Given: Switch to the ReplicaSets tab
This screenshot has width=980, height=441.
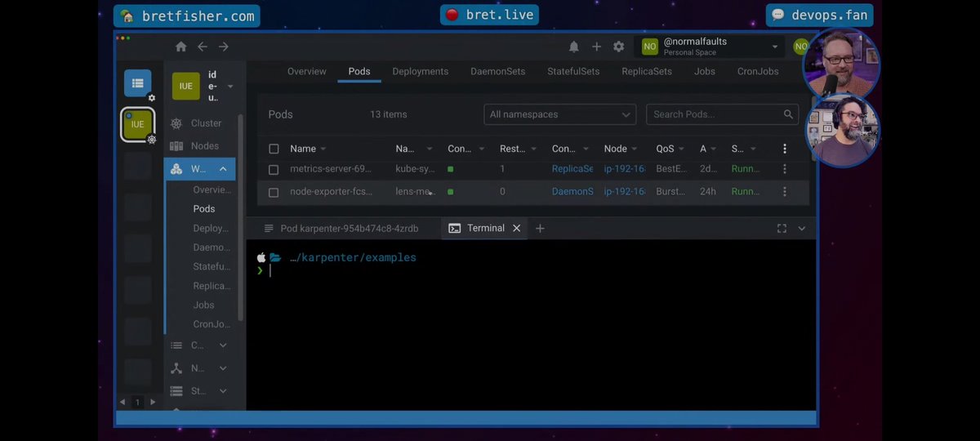Looking at the screenshot, I should 647,71.
